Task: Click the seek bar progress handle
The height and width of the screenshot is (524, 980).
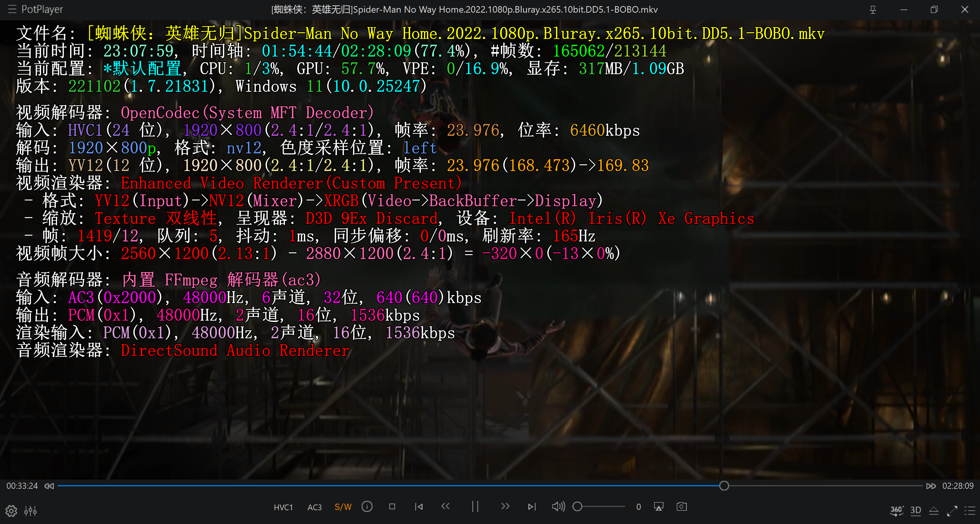Action: (x=724, y=486)
